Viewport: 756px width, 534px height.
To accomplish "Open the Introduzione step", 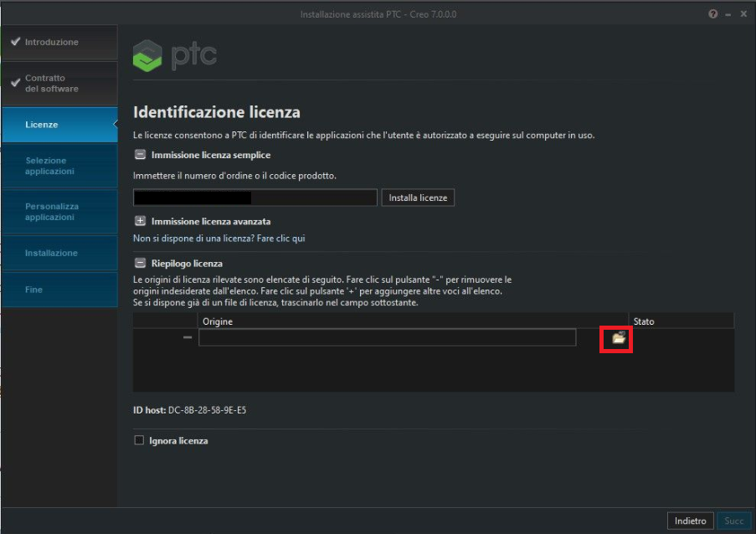I will [x=59, y=42].
